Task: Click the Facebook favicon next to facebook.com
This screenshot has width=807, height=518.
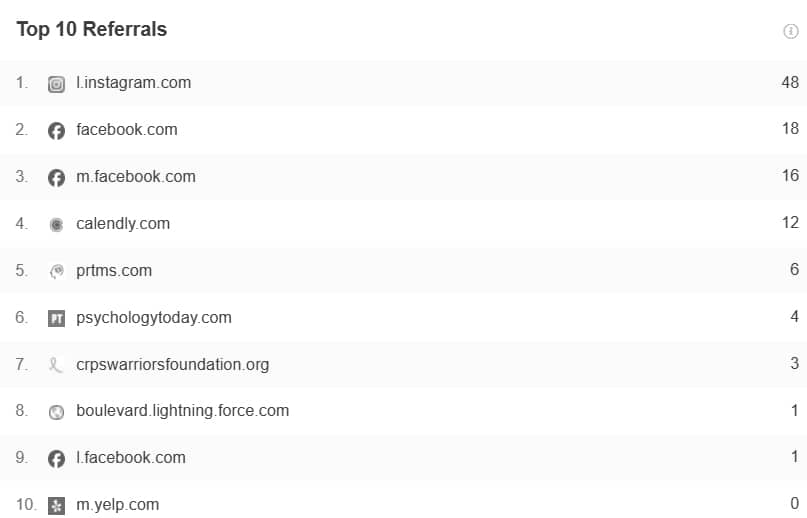Action: (56, 130)
